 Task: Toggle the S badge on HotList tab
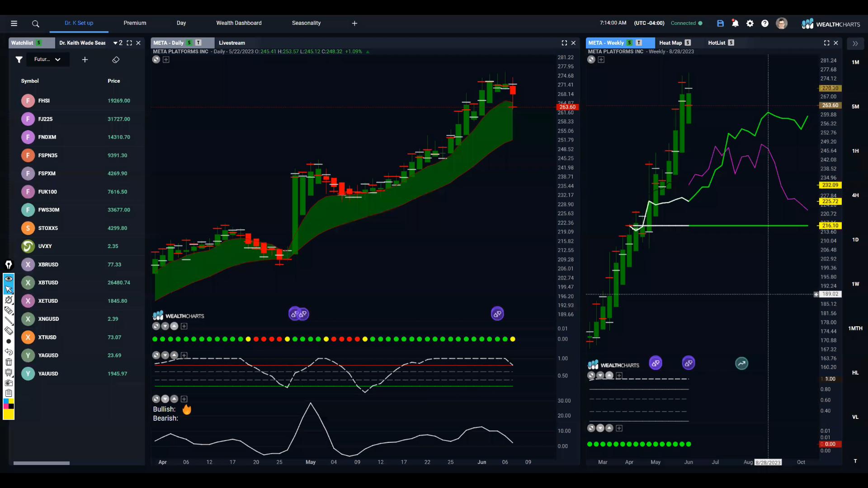(731, 43)
